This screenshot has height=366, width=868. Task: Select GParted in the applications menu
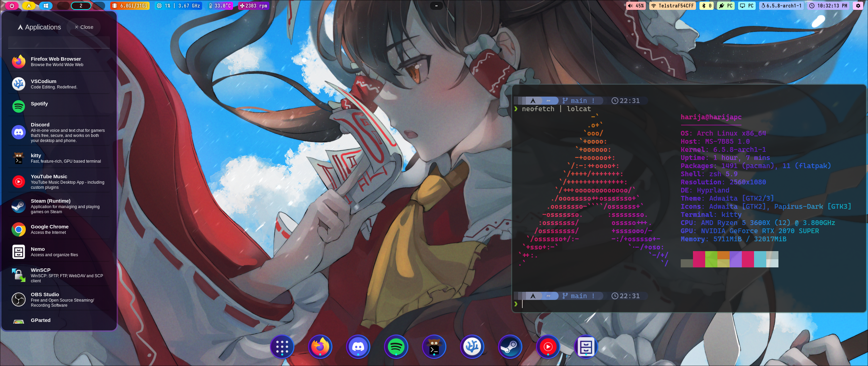point(41,320)
